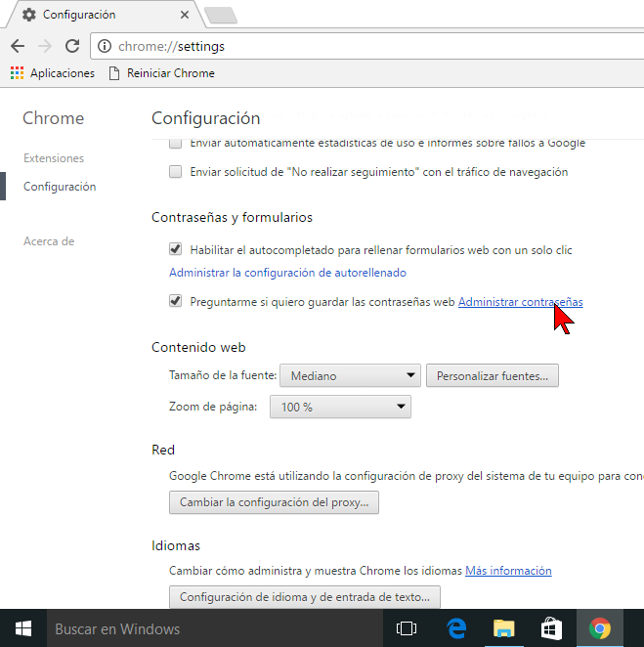Open the Aplicaciones apps grid icon
The width and height of the screenshot is (644, 647).
coord(17,73)
